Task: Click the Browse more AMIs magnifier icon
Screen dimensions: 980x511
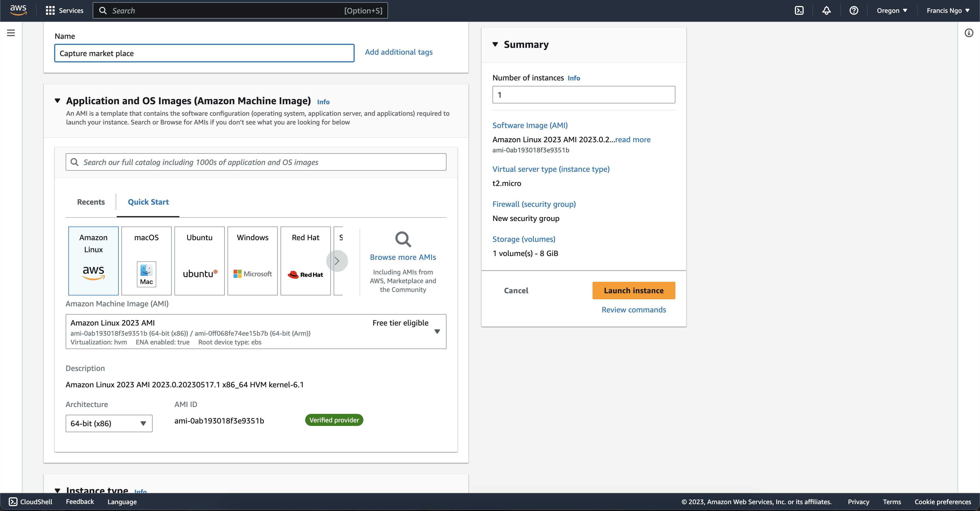Action: 403,239
